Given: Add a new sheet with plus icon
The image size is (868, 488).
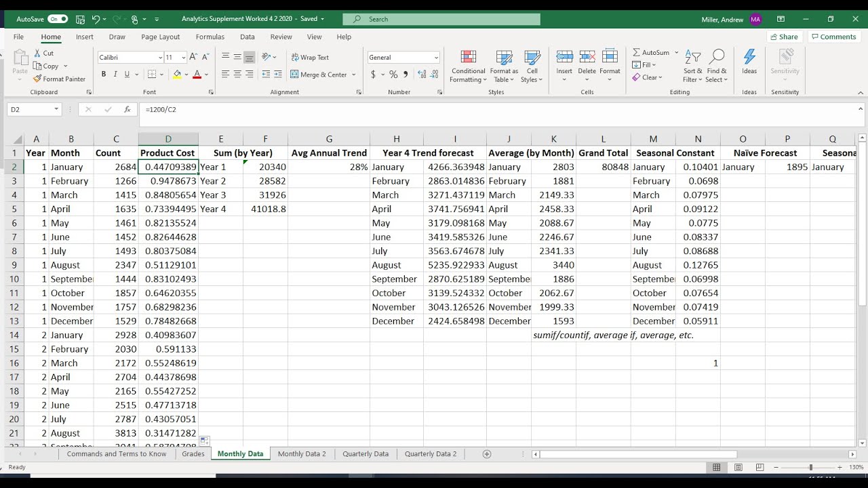Looking at the screenshot, I should pyautogui.click(x=486, y=454).
